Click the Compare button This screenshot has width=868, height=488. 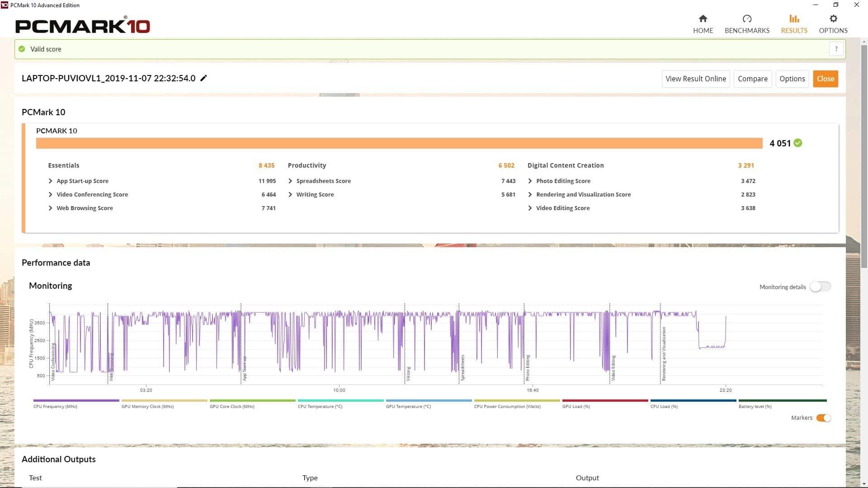[x=753, y=79]
